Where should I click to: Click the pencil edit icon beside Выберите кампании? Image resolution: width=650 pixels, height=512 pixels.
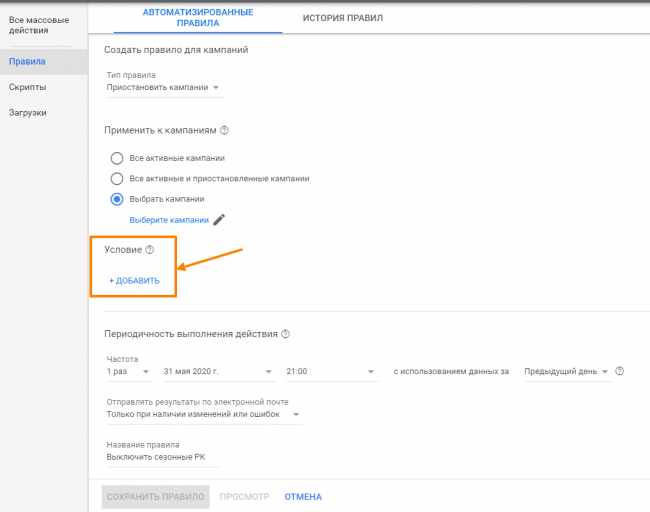tap(220, 220)
